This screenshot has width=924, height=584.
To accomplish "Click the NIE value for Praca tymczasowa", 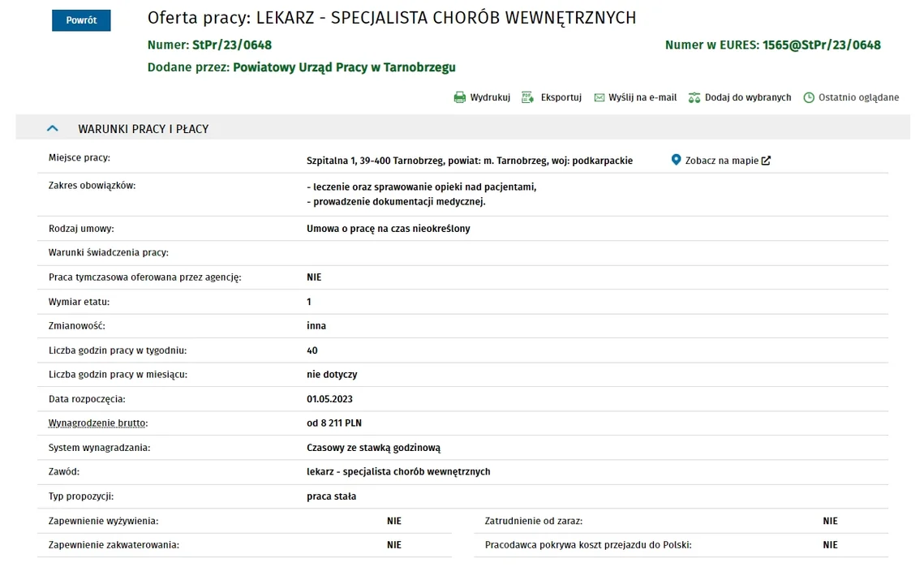I will tap(314, 277).
